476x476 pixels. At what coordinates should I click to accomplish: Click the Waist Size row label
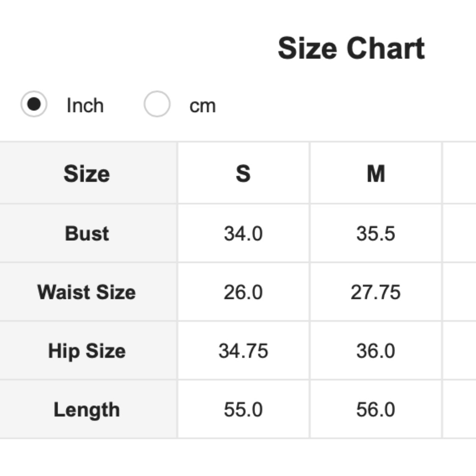pyautogui.click(x=87, y=292)
